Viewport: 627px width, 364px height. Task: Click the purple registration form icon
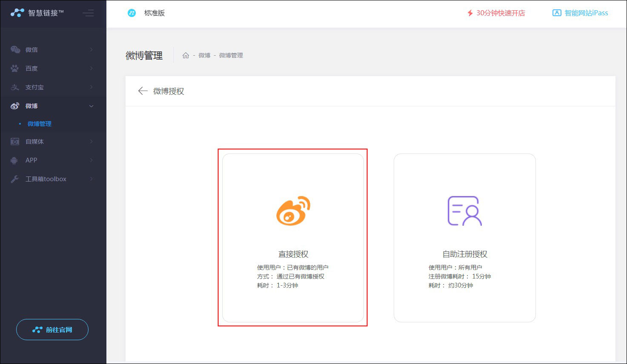coord(464,210)
